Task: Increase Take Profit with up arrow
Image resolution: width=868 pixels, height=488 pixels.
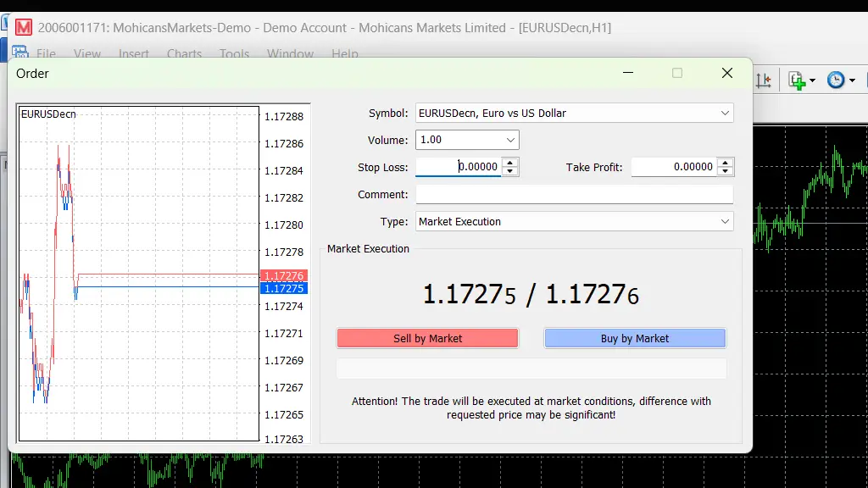Action: 726,162
